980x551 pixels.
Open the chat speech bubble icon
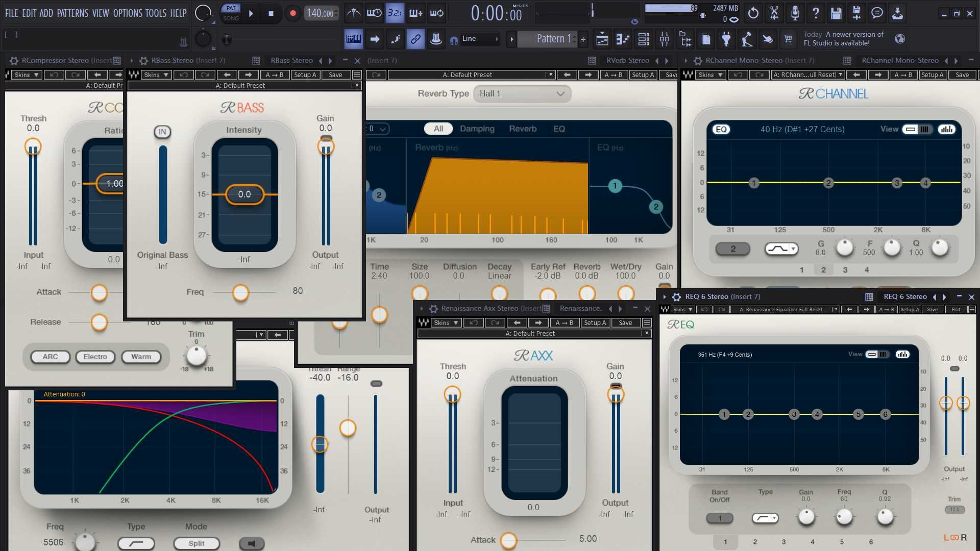tap(877, 13)
